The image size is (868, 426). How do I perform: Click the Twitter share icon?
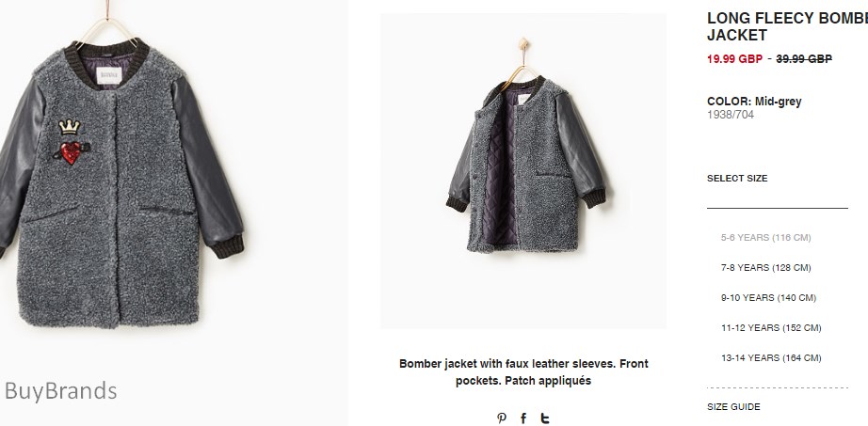545,418
